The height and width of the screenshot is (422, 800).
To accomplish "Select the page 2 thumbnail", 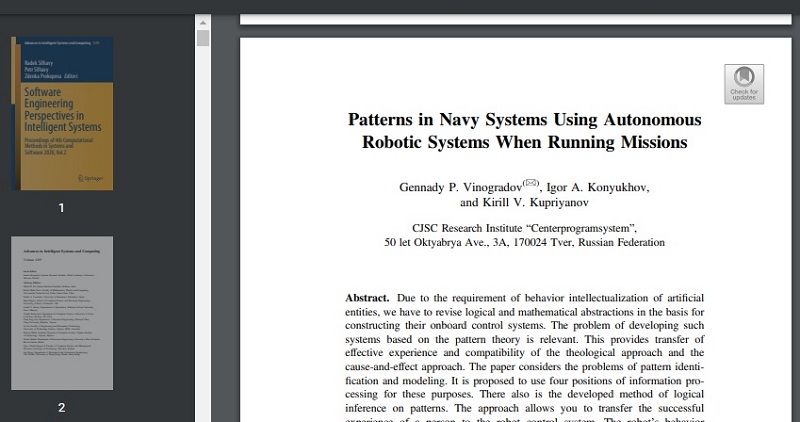I will [62, 313].
